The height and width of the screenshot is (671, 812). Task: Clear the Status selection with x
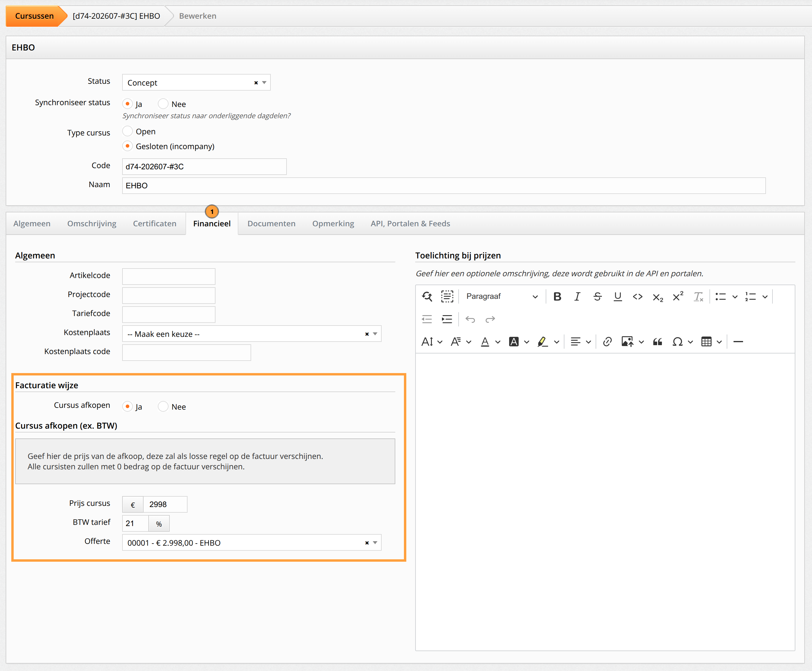coord(256,83)
